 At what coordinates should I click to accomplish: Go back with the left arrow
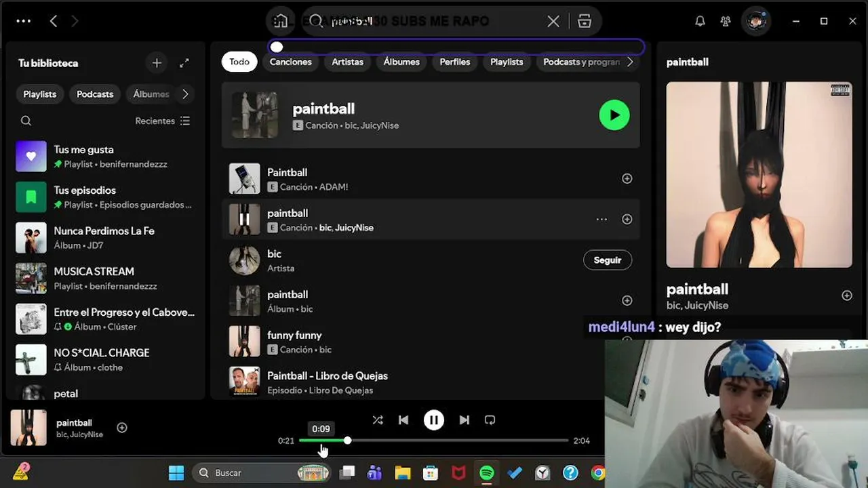tap(54, 21)
